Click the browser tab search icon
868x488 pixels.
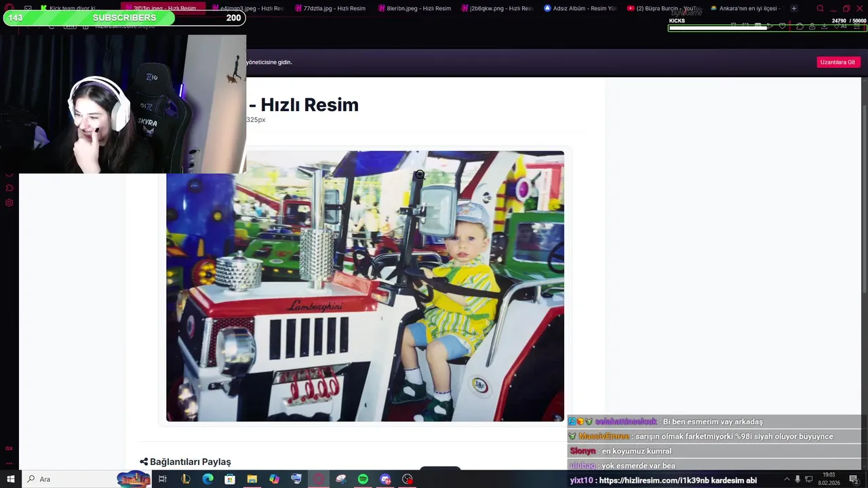[x=820, y=8]
